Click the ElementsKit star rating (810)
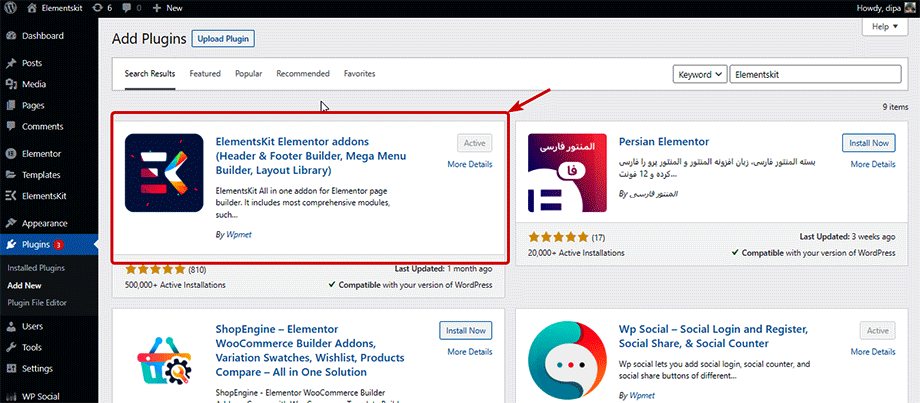This screenshot has width=920, height=403. pyautogui.click(x=165, y=270)
